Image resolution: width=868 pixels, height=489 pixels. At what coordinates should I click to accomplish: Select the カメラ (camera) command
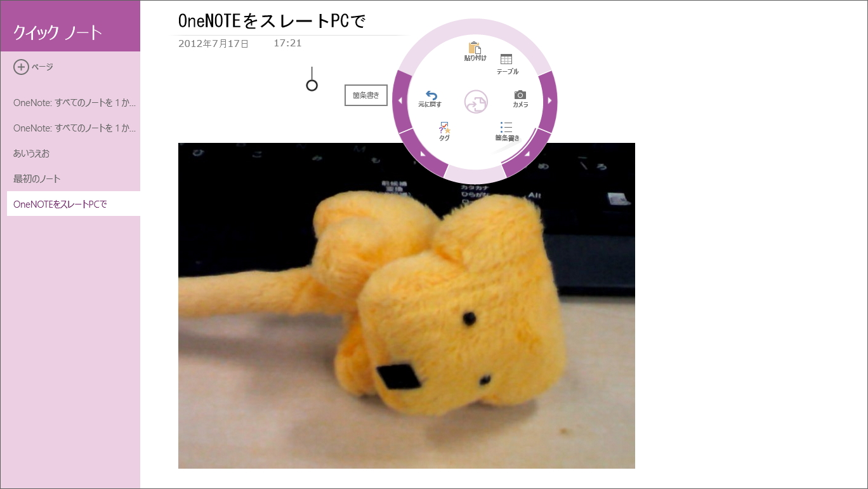(x=520, y=99)
